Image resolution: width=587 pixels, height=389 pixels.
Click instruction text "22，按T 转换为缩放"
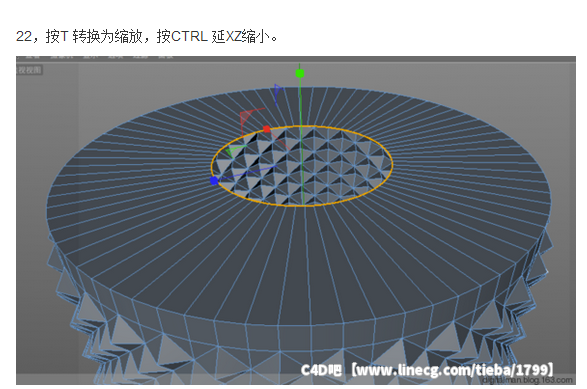[80, 36]
